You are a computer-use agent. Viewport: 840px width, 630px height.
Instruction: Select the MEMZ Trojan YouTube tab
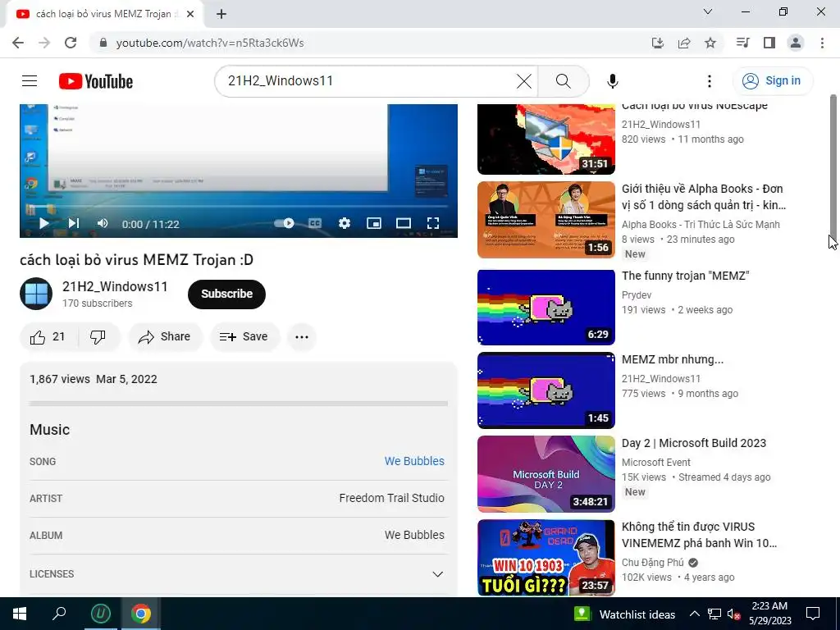click(x=105, y=15)
